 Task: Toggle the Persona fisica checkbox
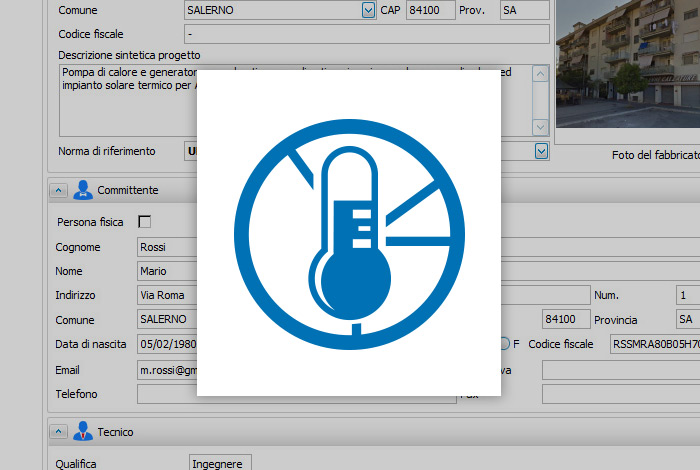click(144, 221)
